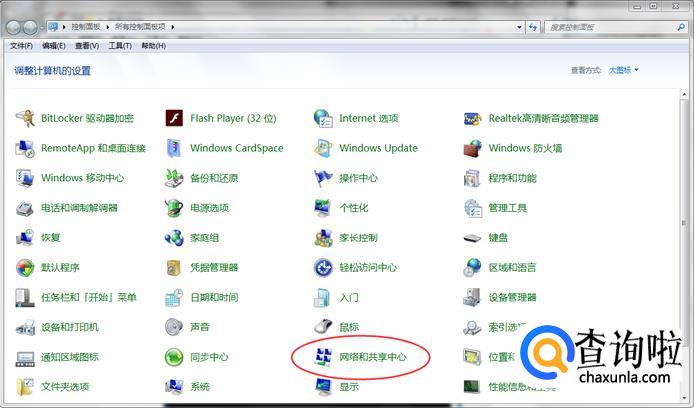Click the 文件夹选项 link
The width and height of the screenshot is (694, 408).
65,387
